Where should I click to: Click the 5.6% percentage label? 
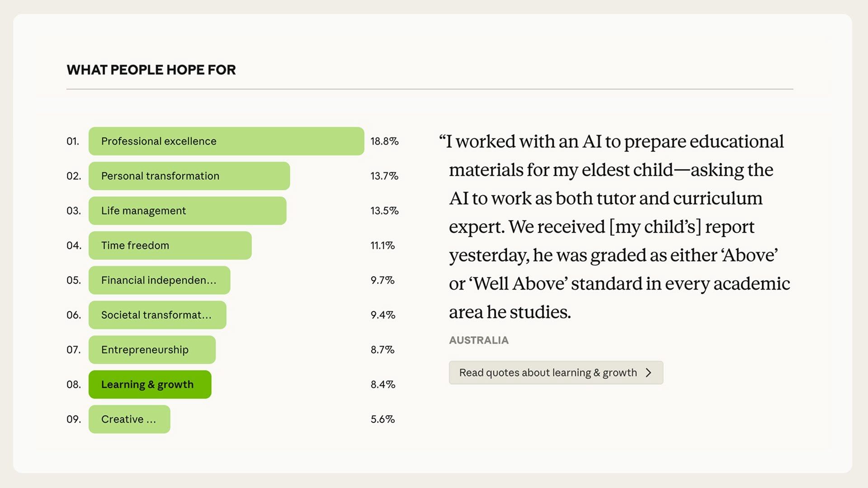382,419
